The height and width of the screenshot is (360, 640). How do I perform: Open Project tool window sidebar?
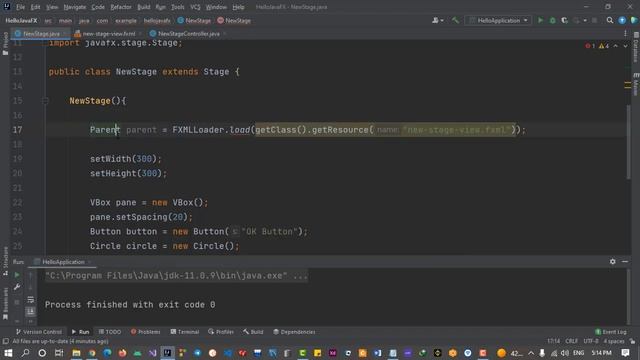[5, 43]
